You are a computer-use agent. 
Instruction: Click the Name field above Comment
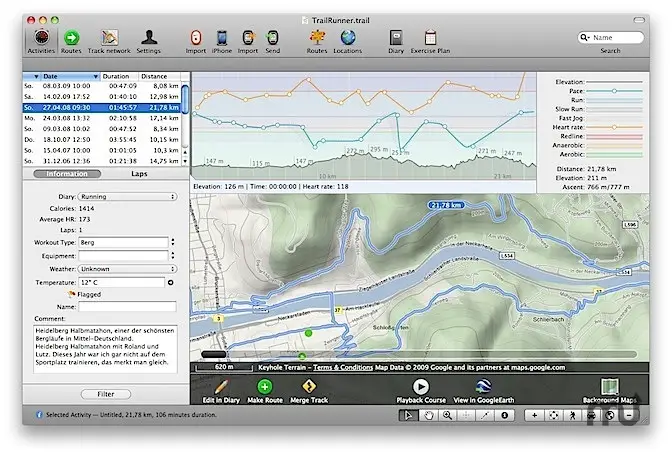[x=127, y=307]
